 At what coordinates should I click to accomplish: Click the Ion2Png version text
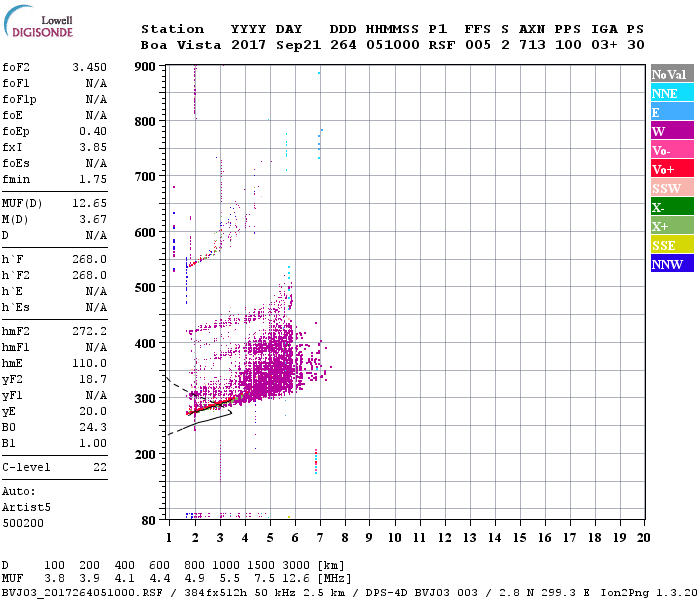click(x=649, y=593)
